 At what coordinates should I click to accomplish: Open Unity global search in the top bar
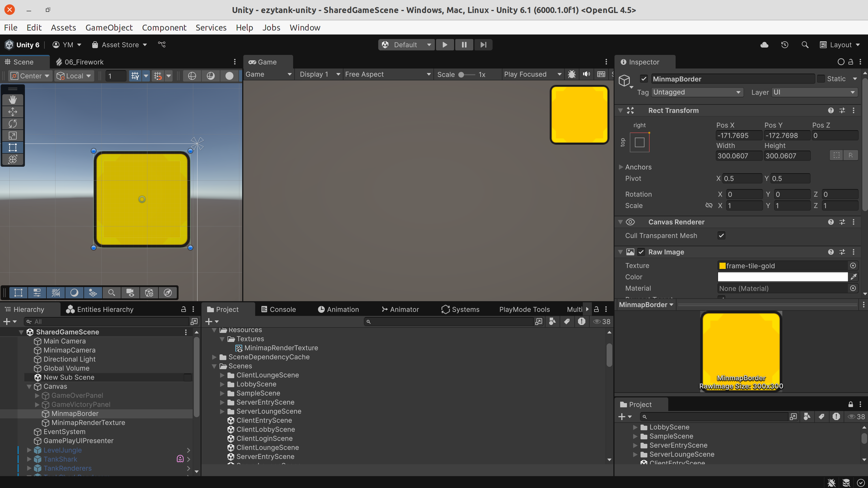pos(805,44)
